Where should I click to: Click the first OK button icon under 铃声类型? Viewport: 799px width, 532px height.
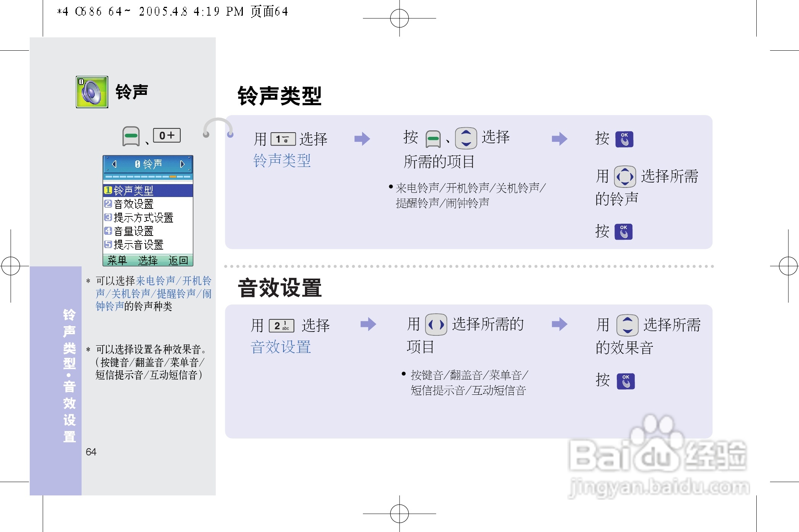pyautogui.click(x=624, y=139)
